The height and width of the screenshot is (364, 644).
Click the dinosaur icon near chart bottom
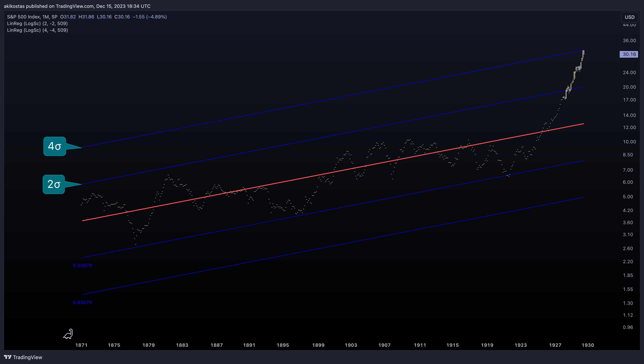coord(68,334)
